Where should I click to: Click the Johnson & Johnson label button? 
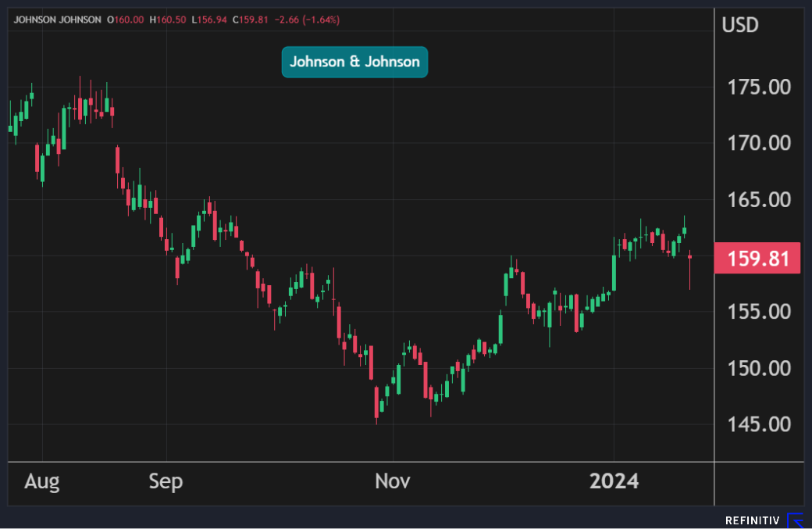pyautogui.click(x=354, y=62)
